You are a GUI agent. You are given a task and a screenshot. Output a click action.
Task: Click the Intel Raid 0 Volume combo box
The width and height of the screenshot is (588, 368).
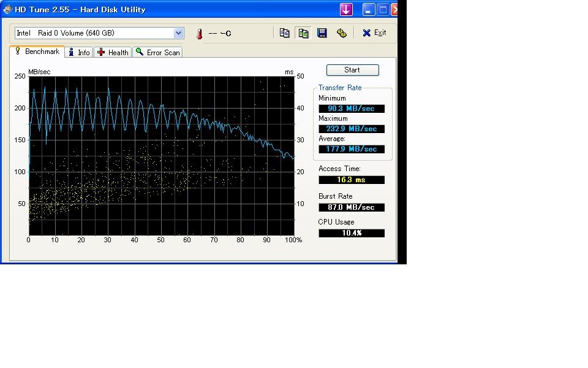99,33
